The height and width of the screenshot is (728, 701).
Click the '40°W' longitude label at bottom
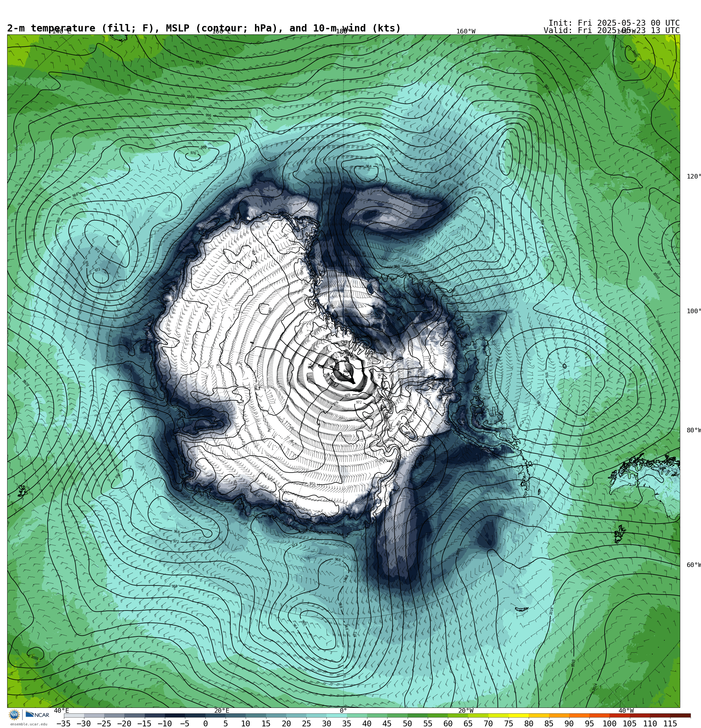point(626,710)
